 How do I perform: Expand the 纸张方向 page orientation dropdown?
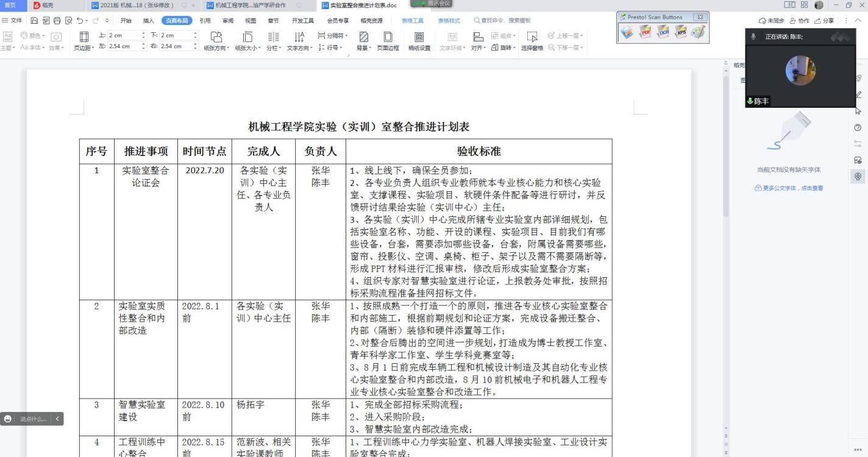(216, 48)
